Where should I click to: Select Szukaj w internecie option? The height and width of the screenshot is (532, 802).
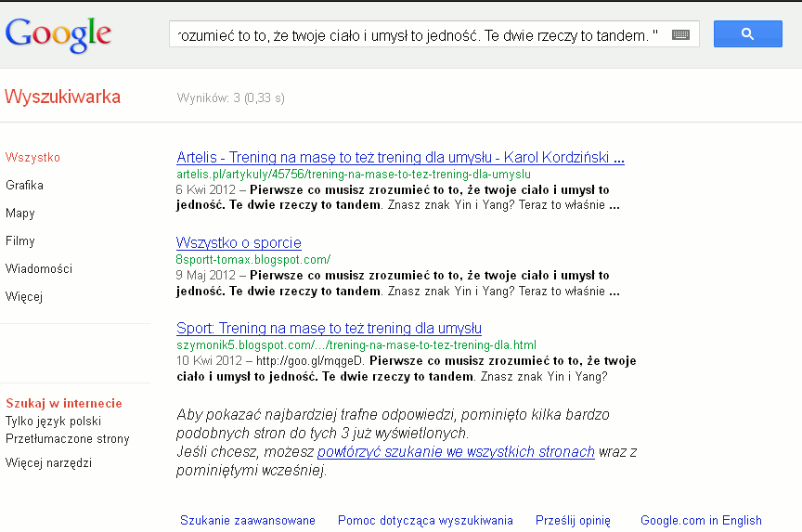tap(64, 403)
